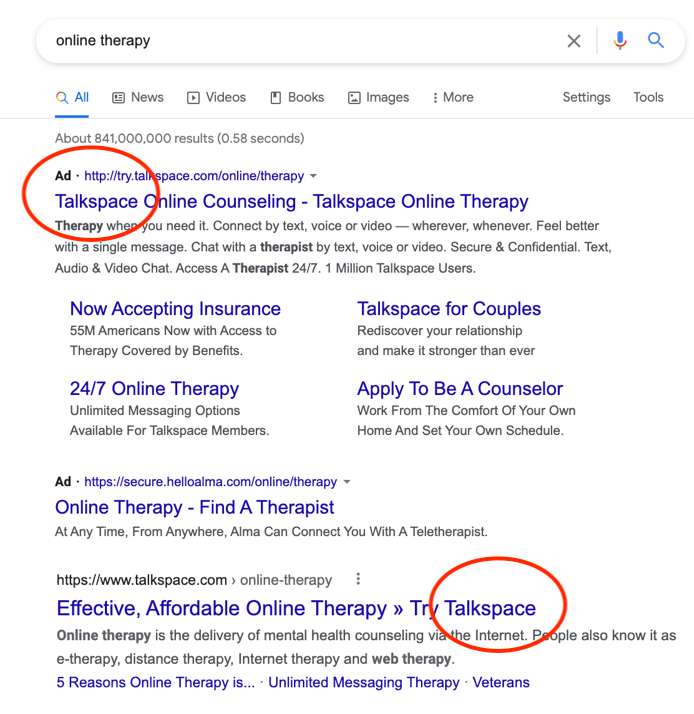The width and height of the screenshot is (694, 714).
Task: Open the Talkspace for Couples sitelink
Action: click(449, 309)
